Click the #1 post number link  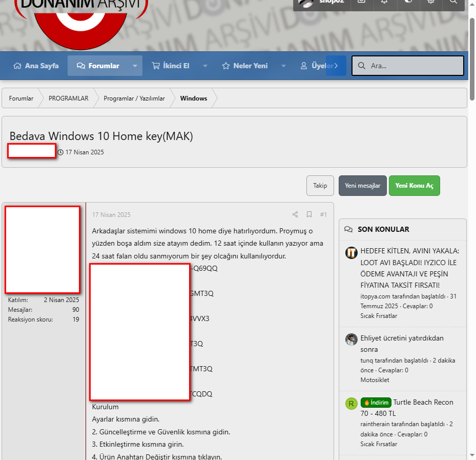tap(323, 214)
